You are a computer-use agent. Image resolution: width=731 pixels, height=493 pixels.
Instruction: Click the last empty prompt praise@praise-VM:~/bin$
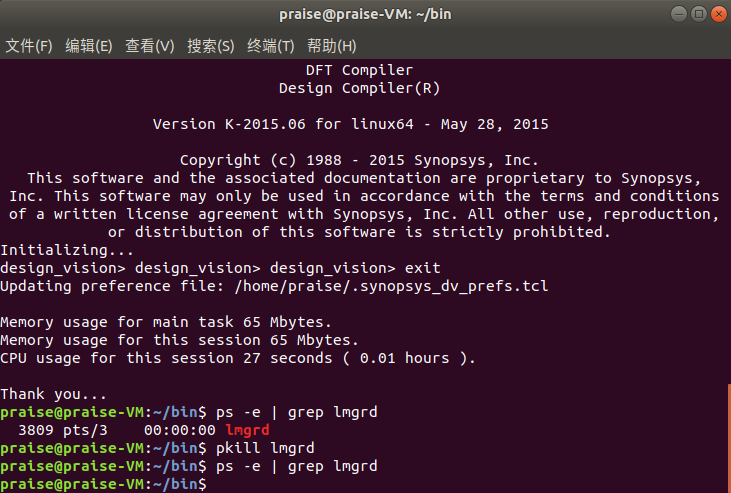coord(103,484)
